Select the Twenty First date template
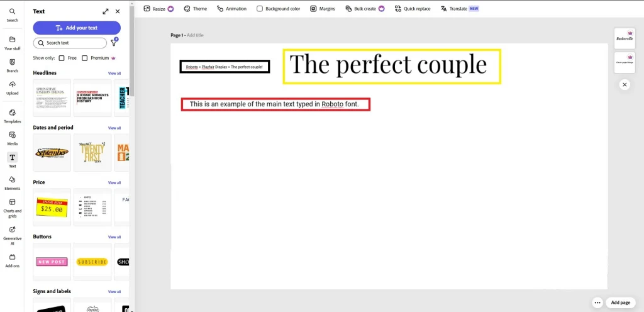This screenshot has height=312, width=644. (x=92, y=153)
